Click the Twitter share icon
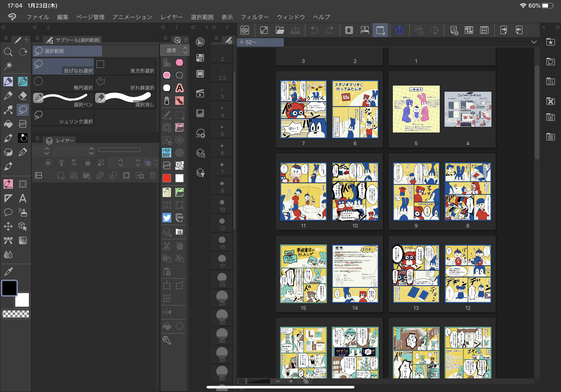 click(167, 218)
